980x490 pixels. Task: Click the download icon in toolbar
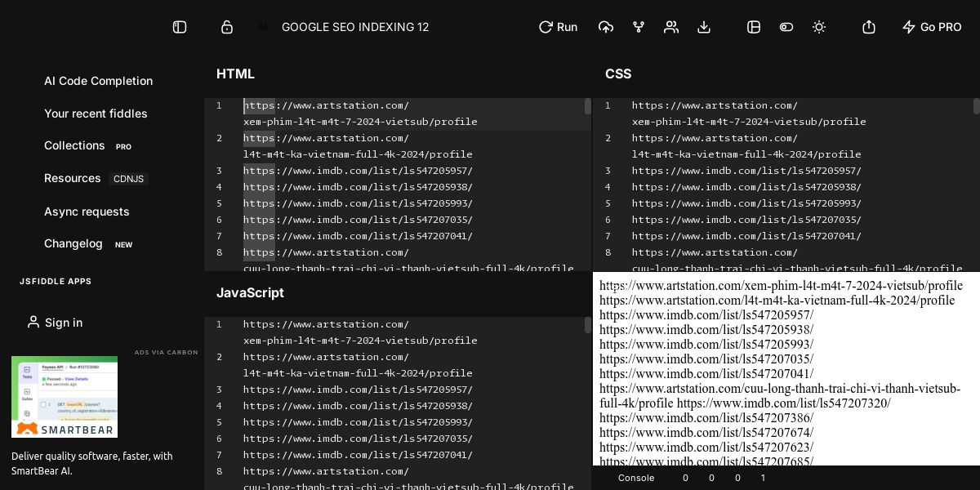704,27
